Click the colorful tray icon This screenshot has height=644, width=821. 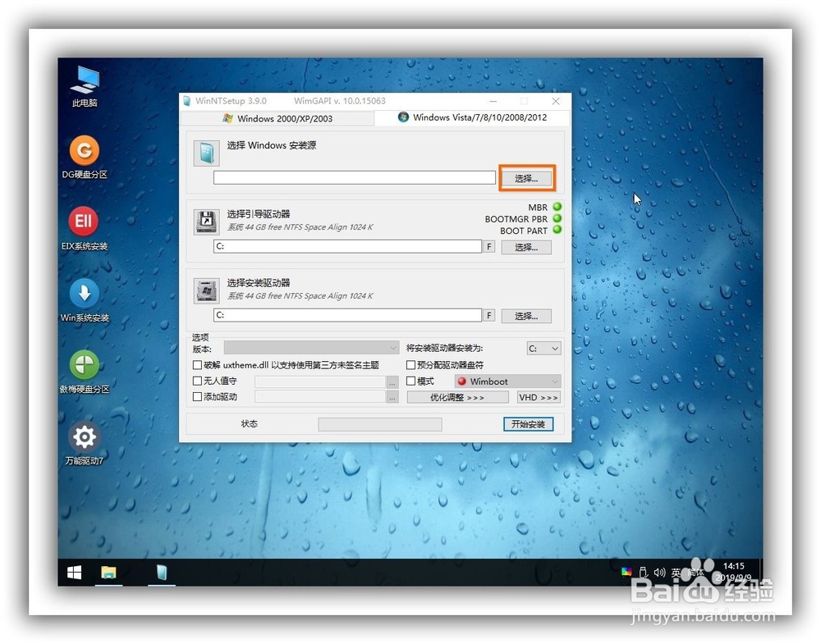coord(626,572)
